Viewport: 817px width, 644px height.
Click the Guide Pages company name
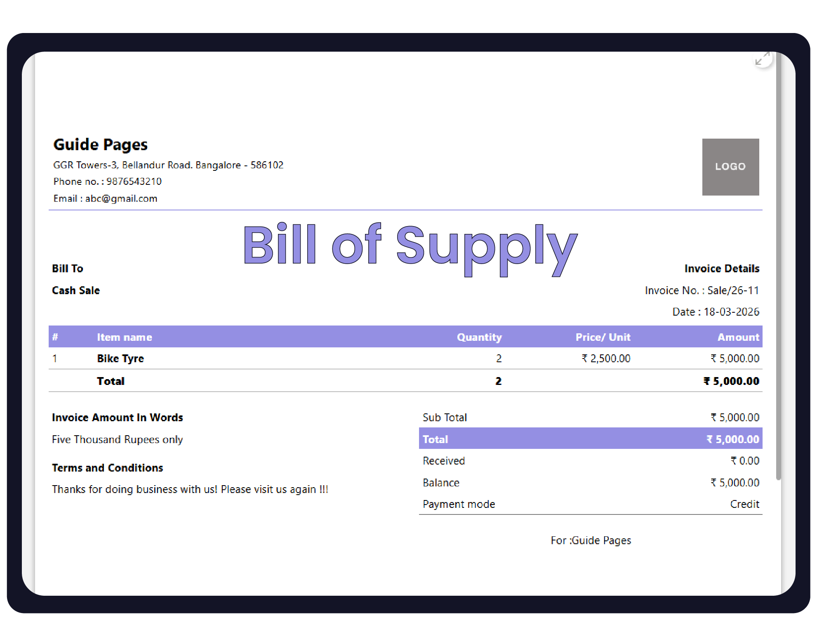click(100, 144)
